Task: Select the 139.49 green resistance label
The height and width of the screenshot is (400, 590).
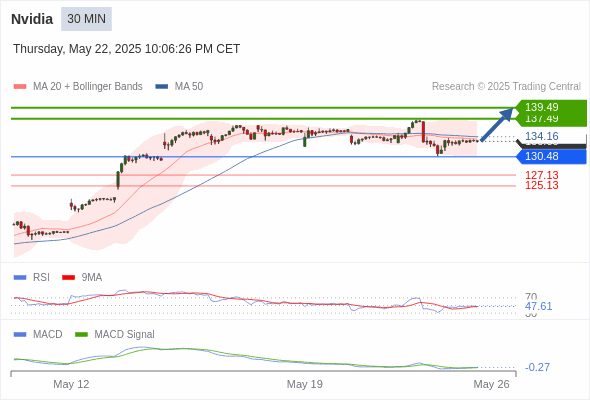Action: pyautogui.click(x=551, y=107)
